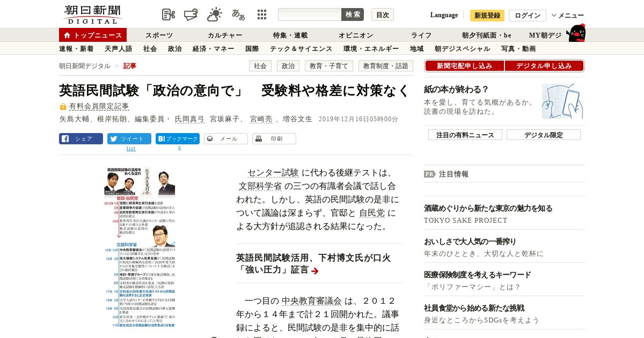644x338 pixels.
Task: Click the Asahi Shimbun Digital logo
Action: [92, 14]
